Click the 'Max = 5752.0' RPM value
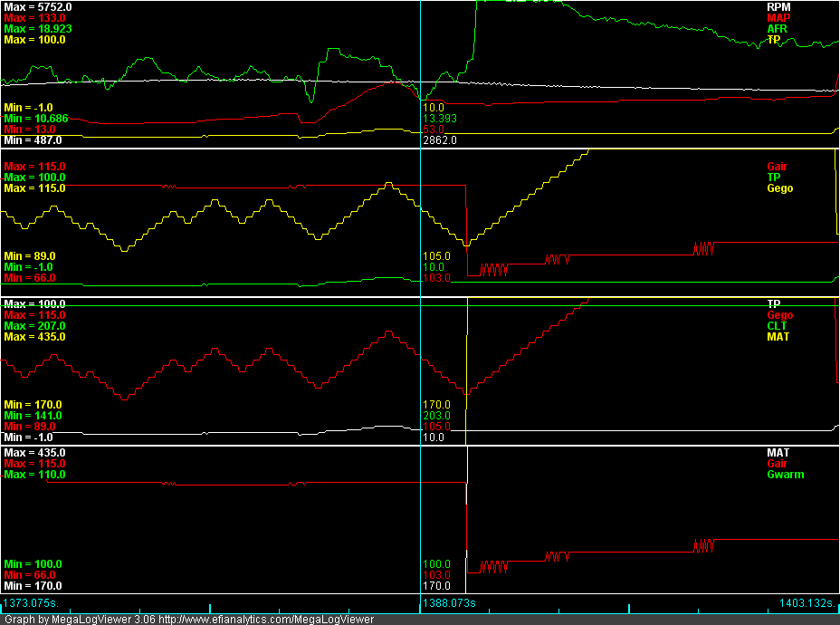The width and height of the screenshot is (840, 625). point(38,7)
